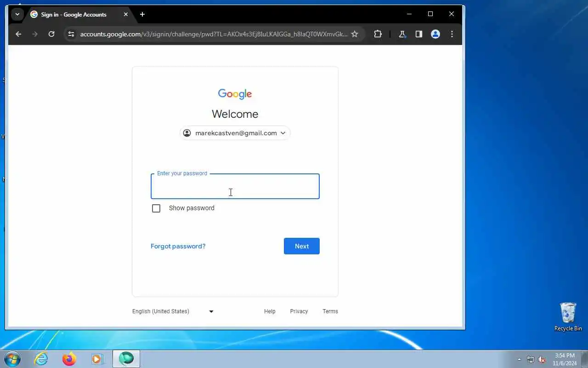Go back to the previous page
This screenshot has width=588, height=368.
click(x=18, y=34)
